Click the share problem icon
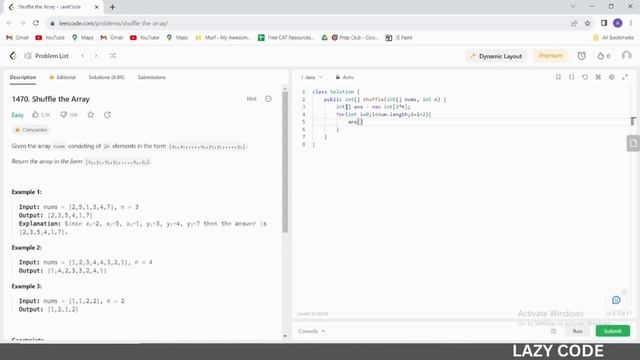Screen dimensions: 640x360 107,115
